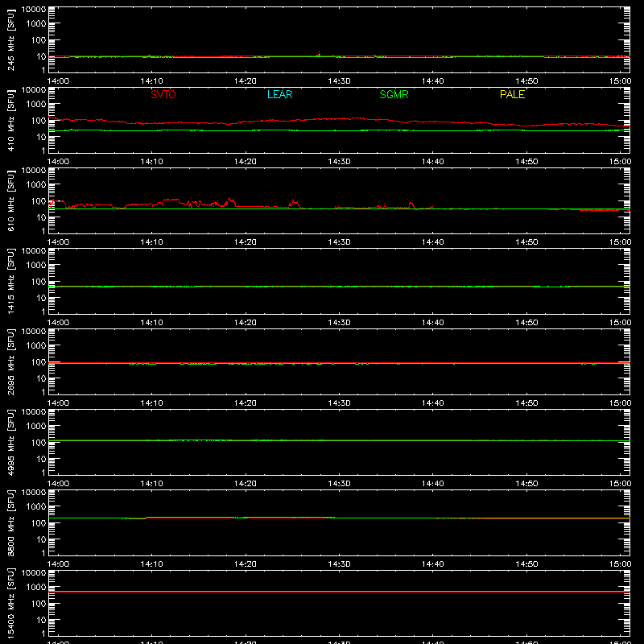Screen dimensions: 644x644
Task: Click 14:20 label below the 8800 MHz plot
Action: pyautogui.click(x=246, y=564)
